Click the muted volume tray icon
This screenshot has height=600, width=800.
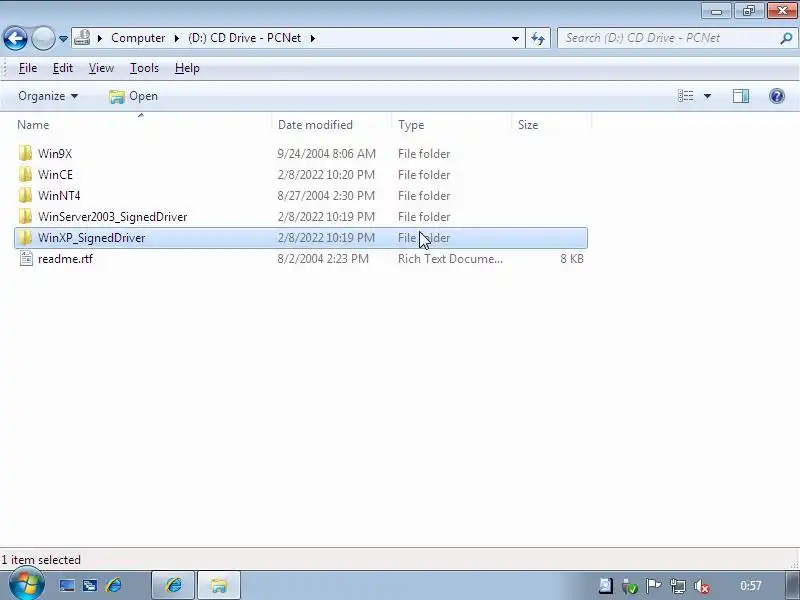click(x=702, y=586)
